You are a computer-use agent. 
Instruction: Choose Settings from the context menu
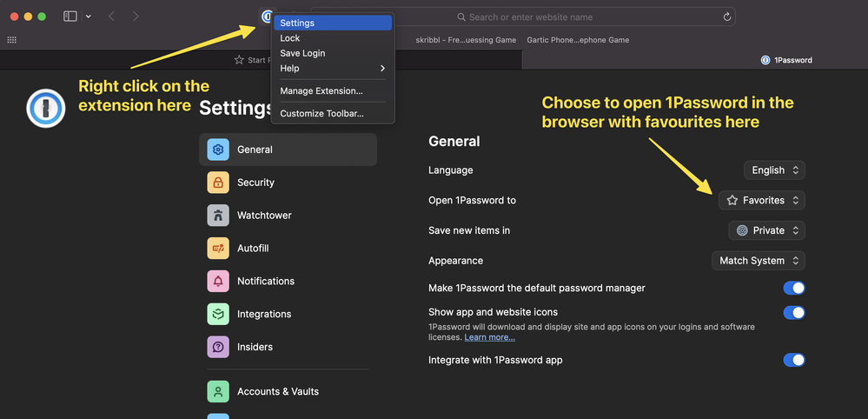[x=297, y=23]
